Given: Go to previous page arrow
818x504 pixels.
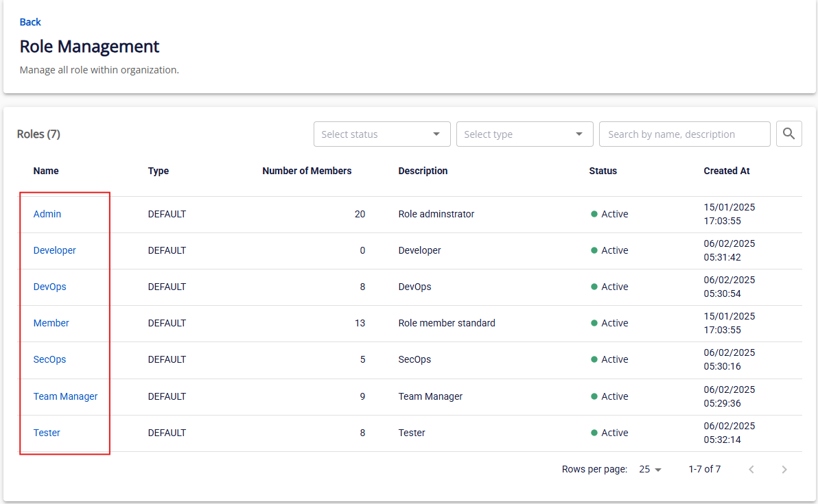Looking at the screenshot, I should pyautogui.click(x=751, y=470).
